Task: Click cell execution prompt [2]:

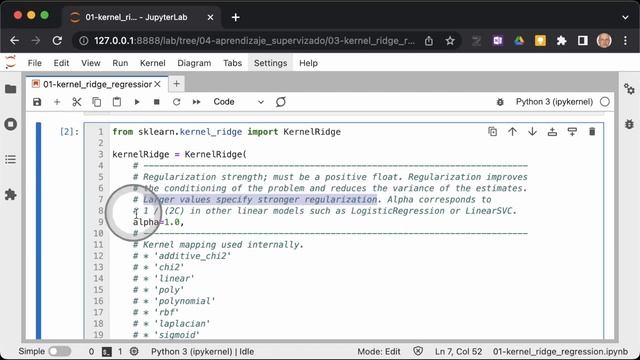Action: 69,132
